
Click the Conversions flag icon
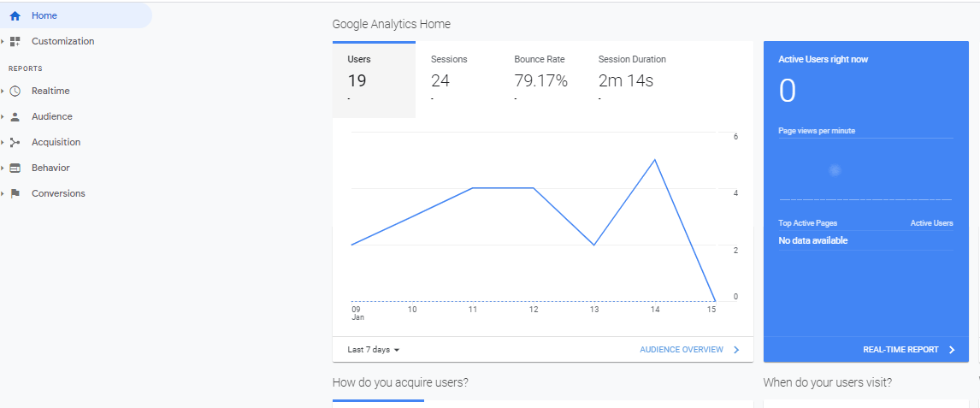tap(15, 194)
